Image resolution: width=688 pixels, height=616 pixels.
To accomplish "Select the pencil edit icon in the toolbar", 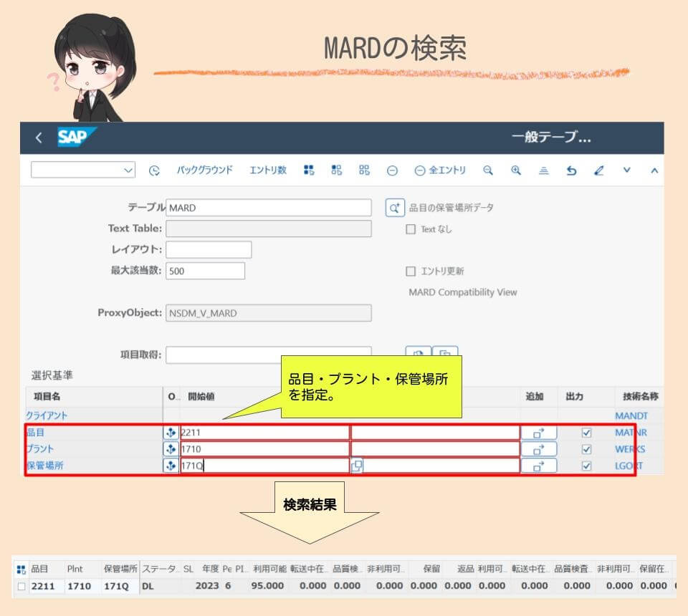I will point(598,170).
